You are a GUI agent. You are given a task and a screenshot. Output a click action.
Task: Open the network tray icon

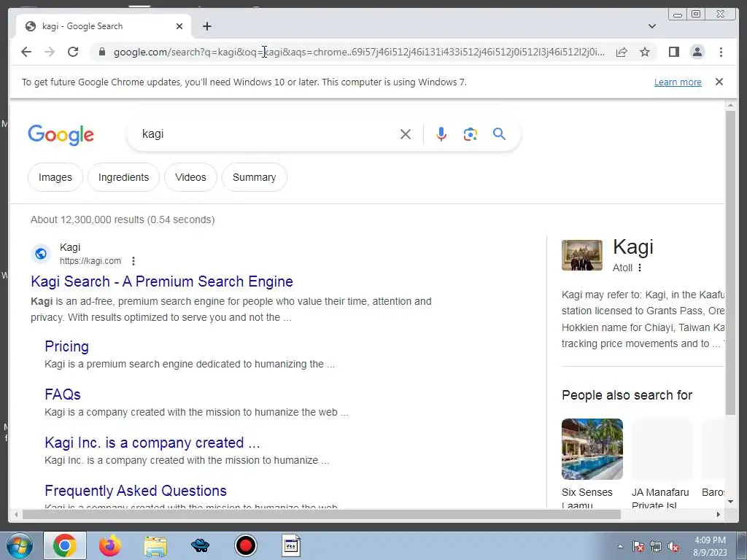[656, 547]
